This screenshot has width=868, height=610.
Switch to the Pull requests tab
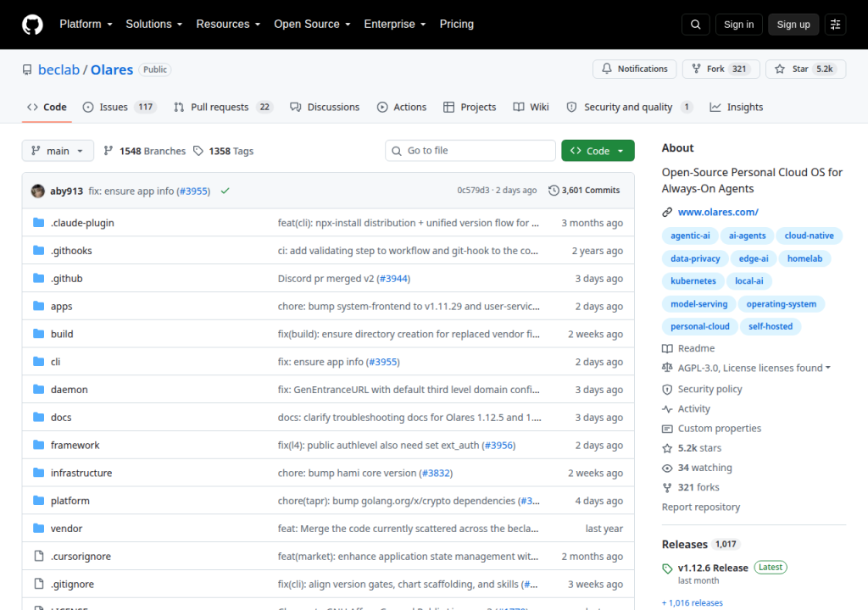[223, 107]
